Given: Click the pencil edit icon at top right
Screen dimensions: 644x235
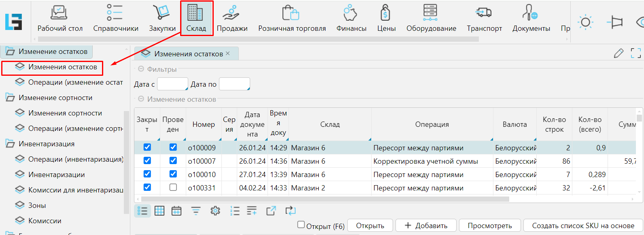Looking at the screenshot, I should click(x=618, y=53).
